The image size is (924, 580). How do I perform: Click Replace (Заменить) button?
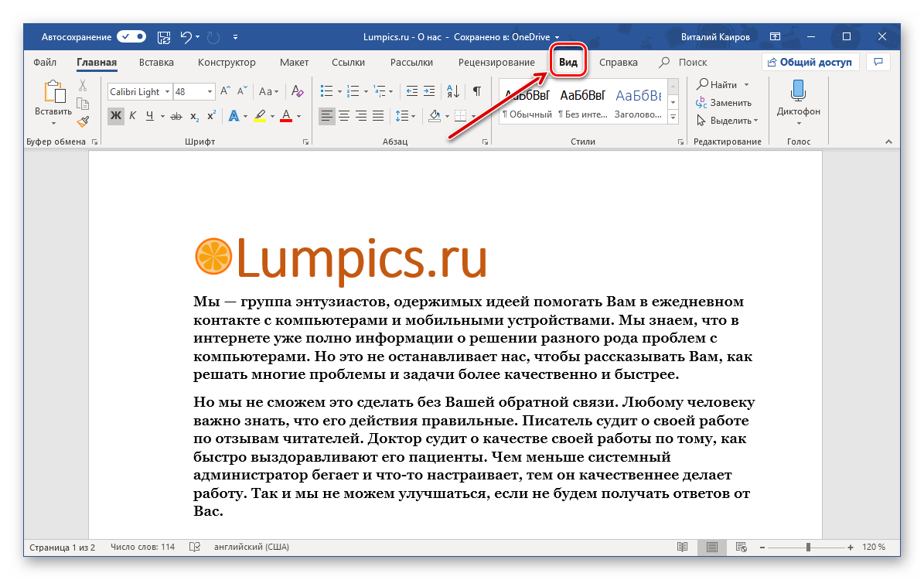click(724, 103)
